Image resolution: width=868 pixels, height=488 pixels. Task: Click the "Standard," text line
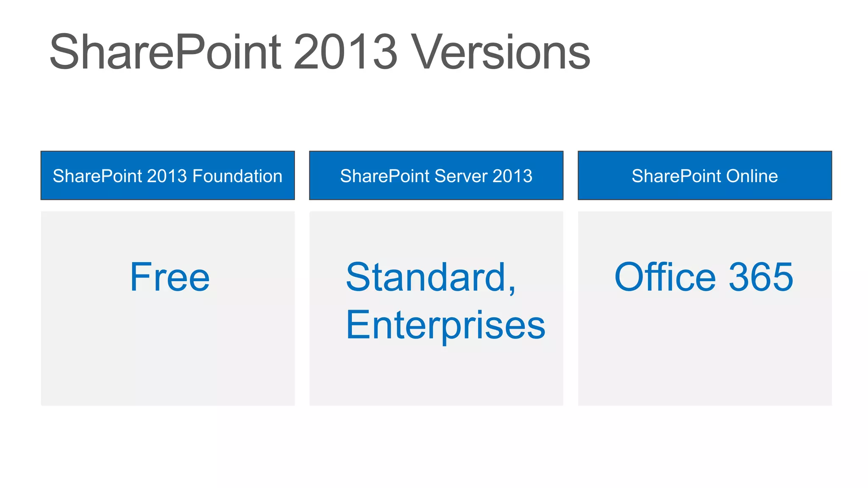(431, 277)
